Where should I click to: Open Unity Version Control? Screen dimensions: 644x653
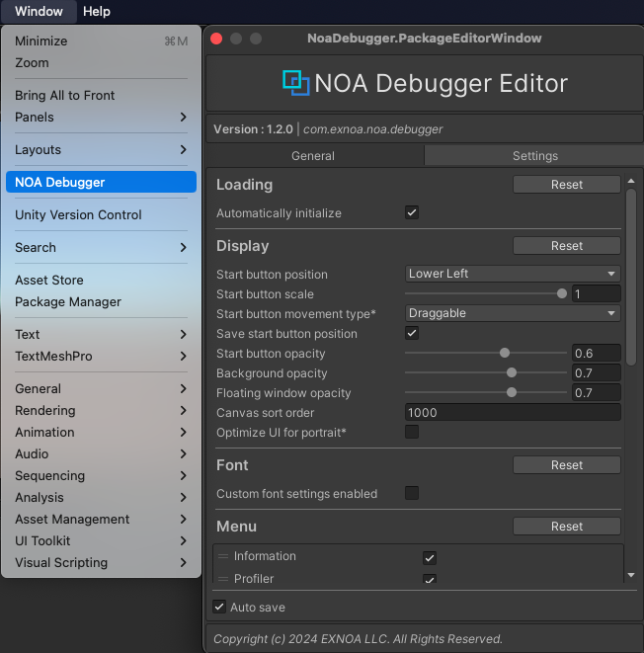pyautogui.click(x=101, y=215)
